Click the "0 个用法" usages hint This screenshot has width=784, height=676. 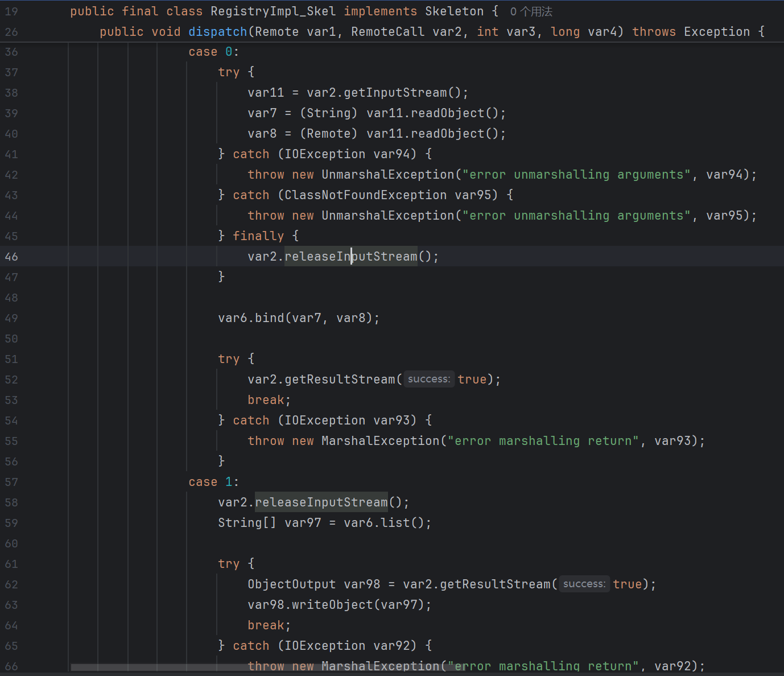pyautogui.click(x=531, y=12)
